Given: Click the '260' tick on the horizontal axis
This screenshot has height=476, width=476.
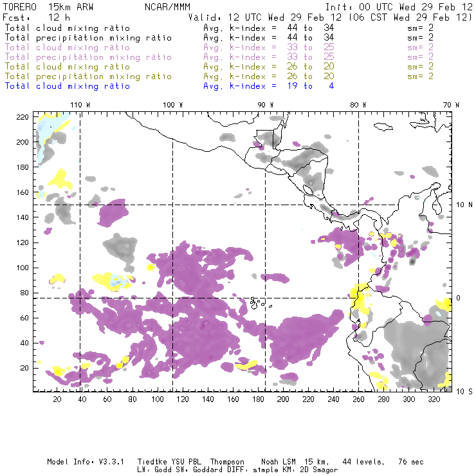Looking at the screenshot, I should click(358, 399).
